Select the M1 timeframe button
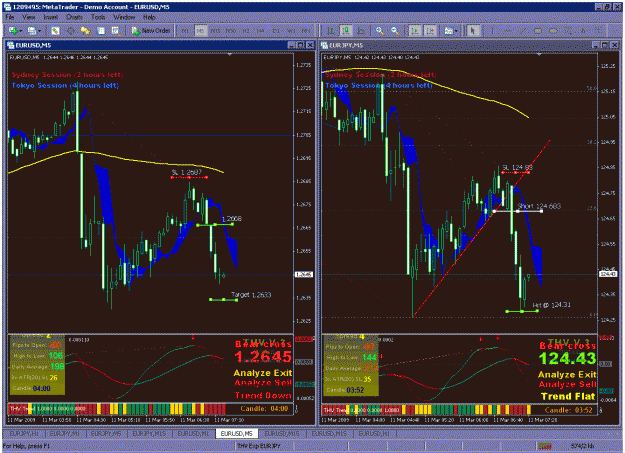The width and height of the screenshot is (625, 453). 185,31
